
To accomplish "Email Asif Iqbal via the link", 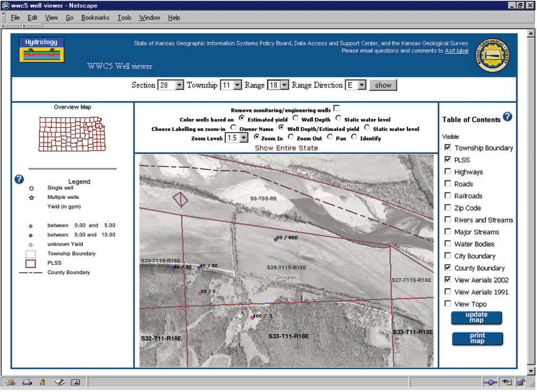I will pyautogui.click(x=456, y=51).
